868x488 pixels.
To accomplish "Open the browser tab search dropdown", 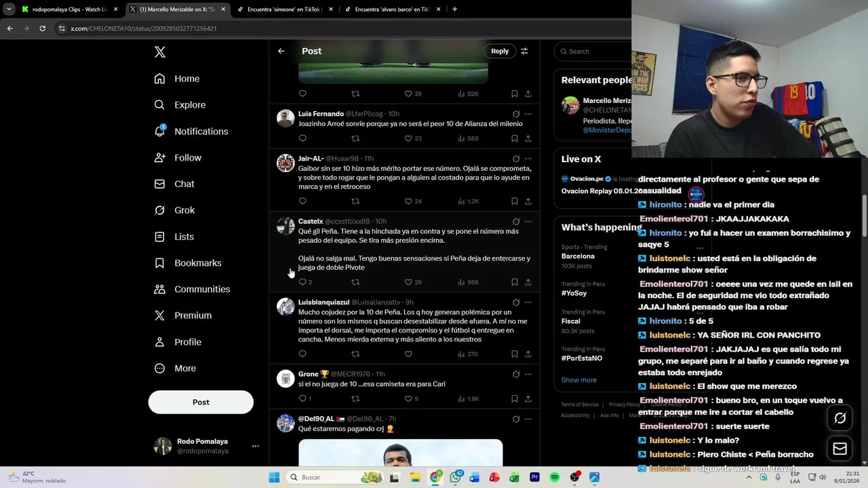I will 9,9.
